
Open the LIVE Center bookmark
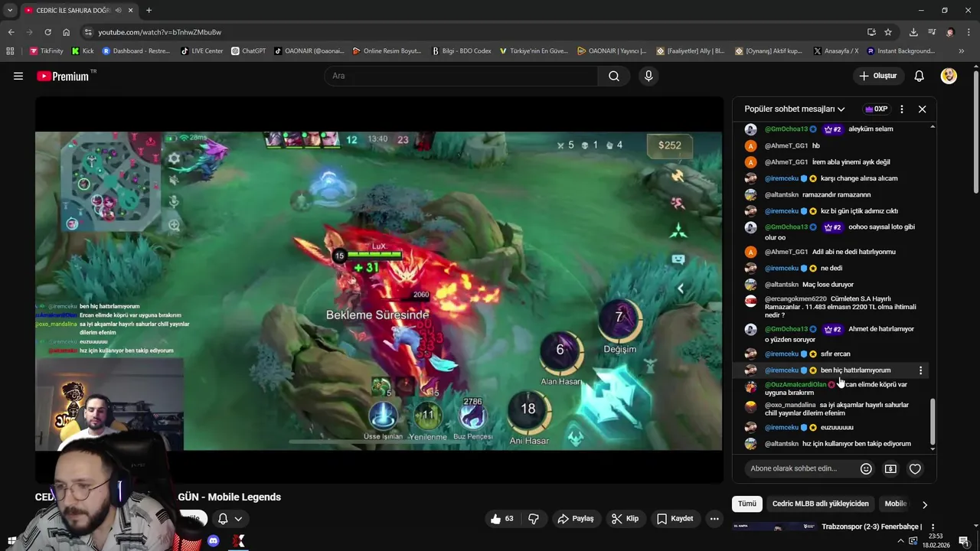click(202, 51)
